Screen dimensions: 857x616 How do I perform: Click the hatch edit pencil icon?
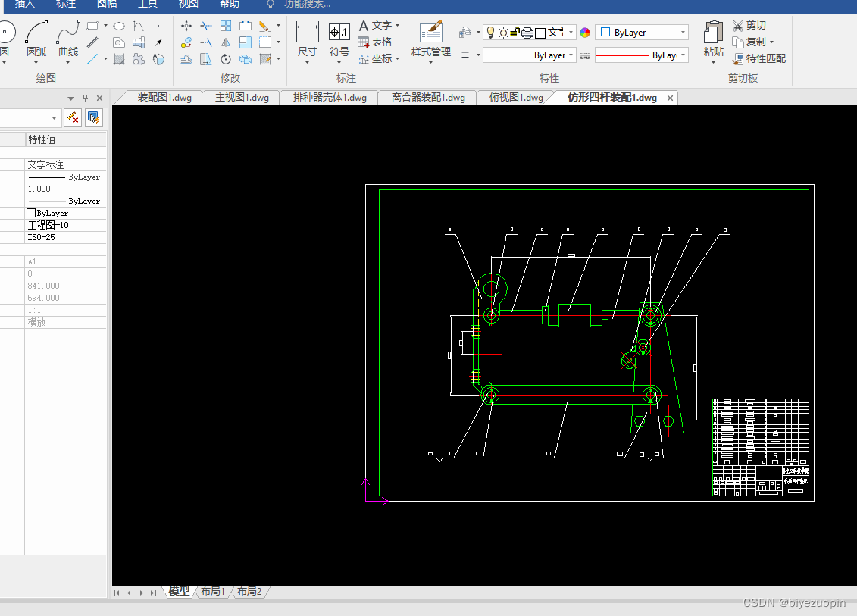265,59
